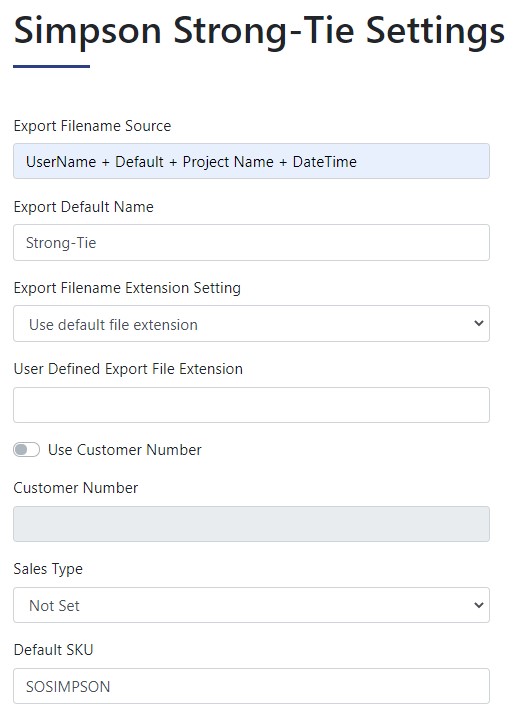The height and width of the screenshot is (713, 522).
Task: Click the Export Default Name label
Action: click(x=84, y=207)
